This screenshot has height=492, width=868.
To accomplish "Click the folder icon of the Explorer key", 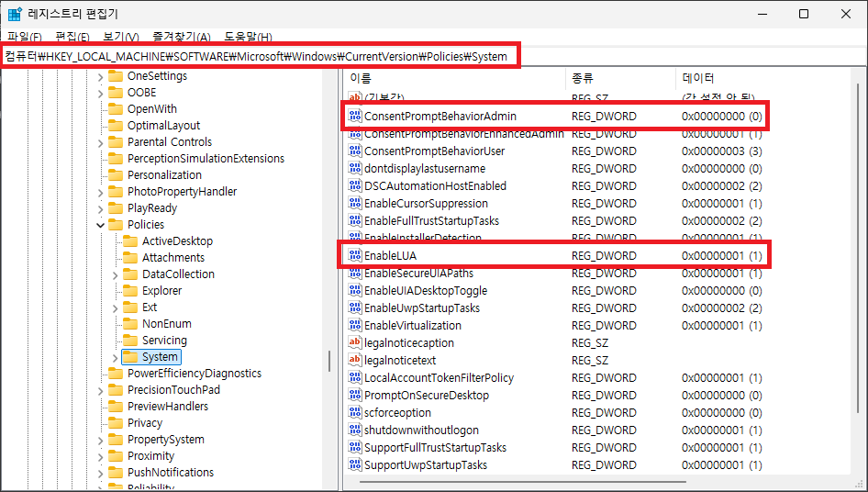I will point(130,290).
